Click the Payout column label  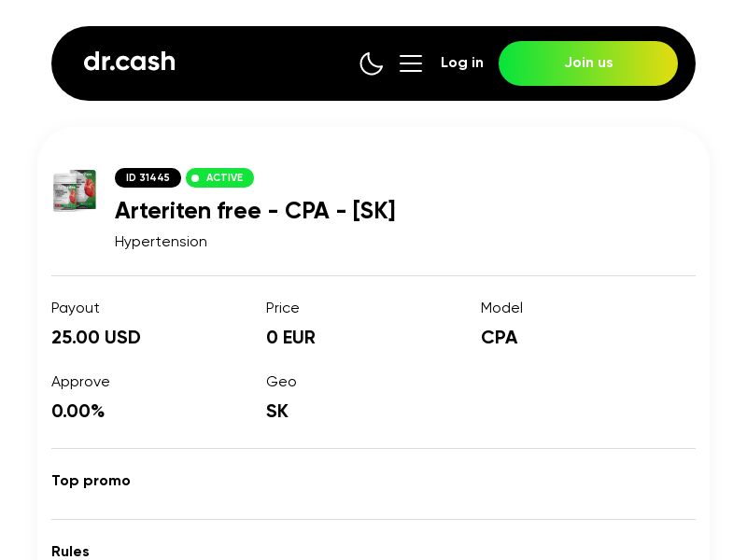tap(76, 308)
